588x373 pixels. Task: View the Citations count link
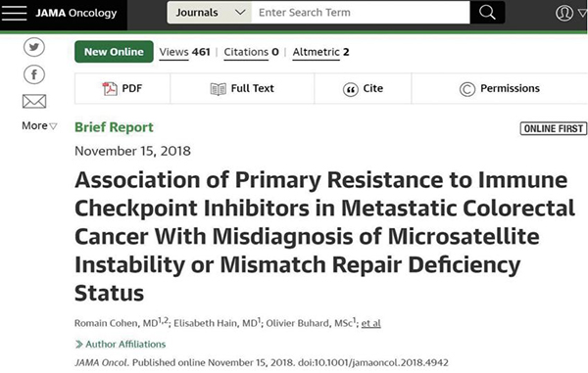251,52
